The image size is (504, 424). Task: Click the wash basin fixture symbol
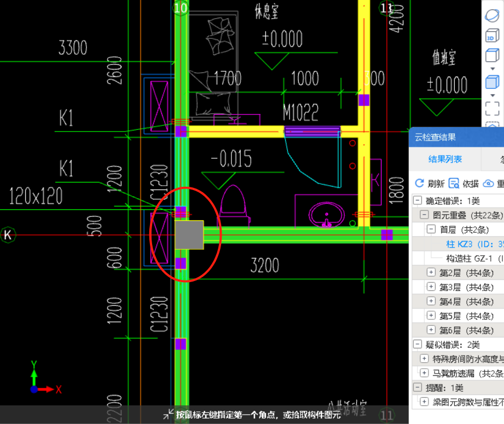(x=327, y=215)
